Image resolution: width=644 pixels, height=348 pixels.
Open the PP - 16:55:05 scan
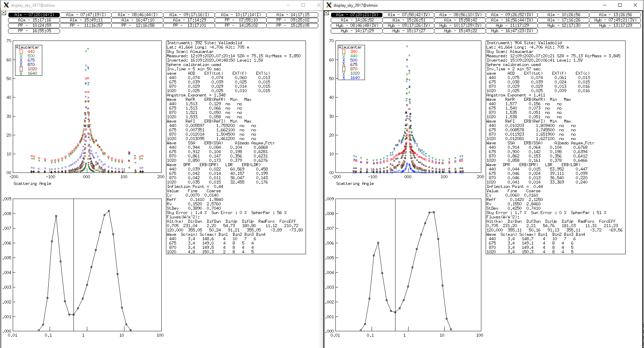coord(34,31)
